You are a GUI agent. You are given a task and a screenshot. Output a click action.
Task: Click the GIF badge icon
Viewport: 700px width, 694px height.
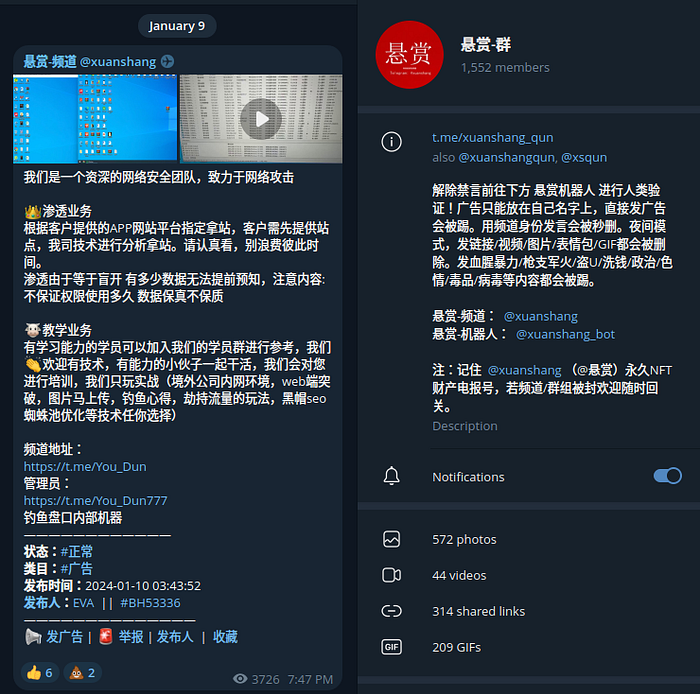coord(392,647)
